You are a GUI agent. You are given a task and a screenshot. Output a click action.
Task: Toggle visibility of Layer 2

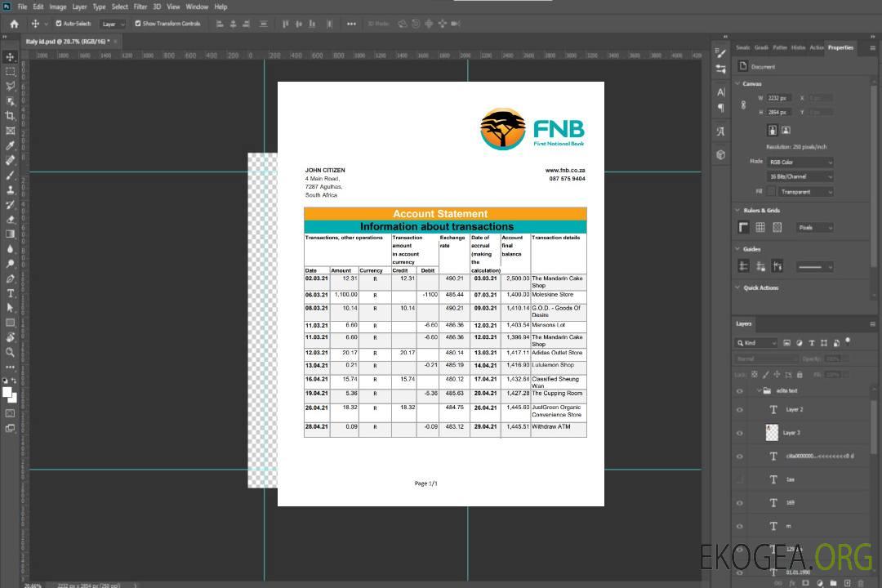[x=740, y=410]
